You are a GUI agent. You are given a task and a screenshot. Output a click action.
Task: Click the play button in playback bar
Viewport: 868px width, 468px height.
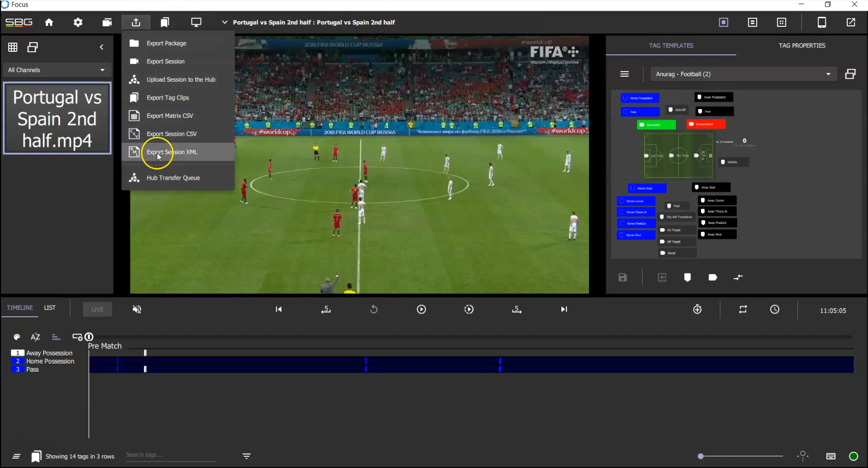[x=421, y=310]
